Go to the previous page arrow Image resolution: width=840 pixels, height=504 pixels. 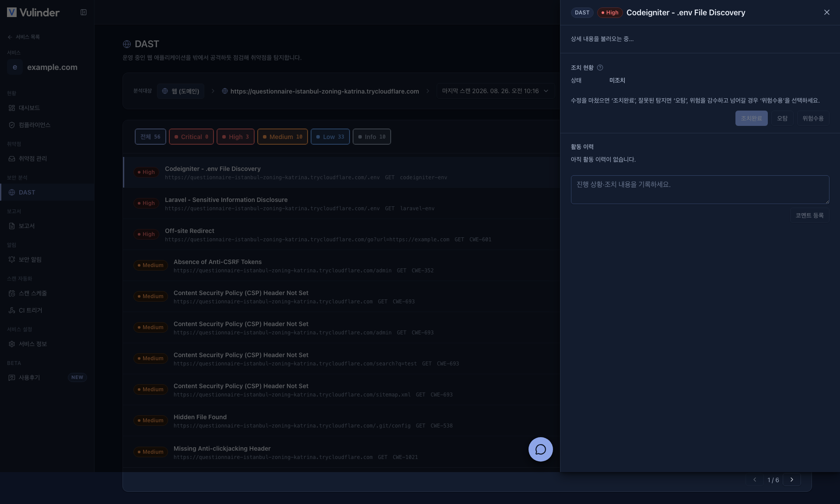[x=755, y=480]
